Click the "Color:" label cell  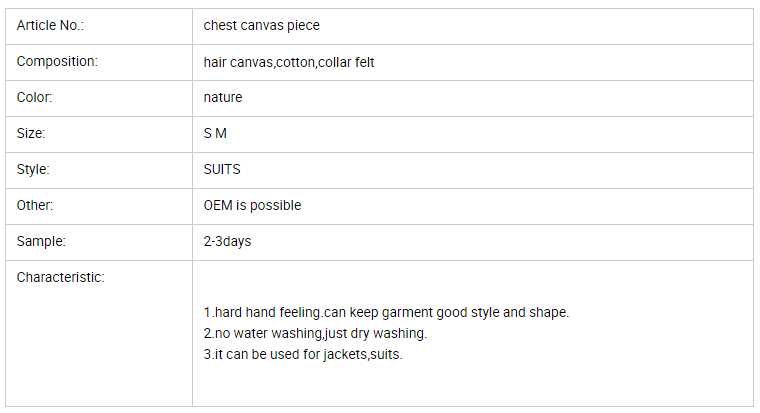[34, 97]
